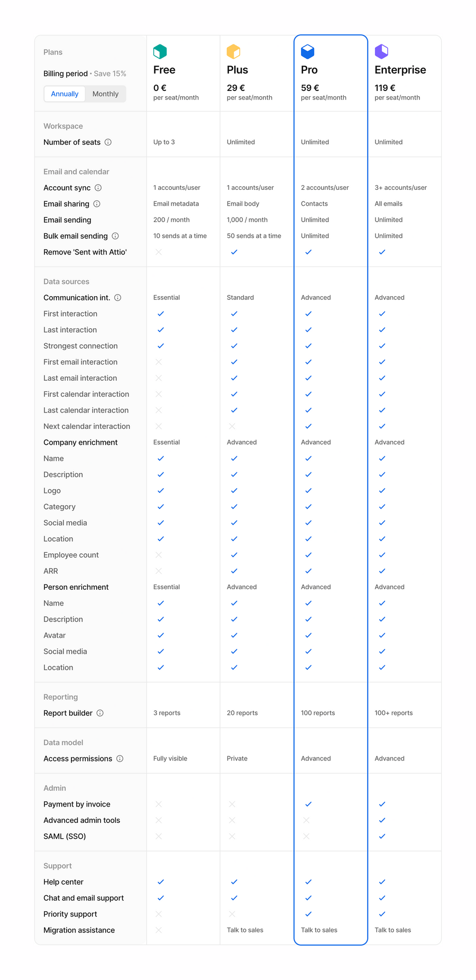Open the Email sharing info tooltip

97,204
